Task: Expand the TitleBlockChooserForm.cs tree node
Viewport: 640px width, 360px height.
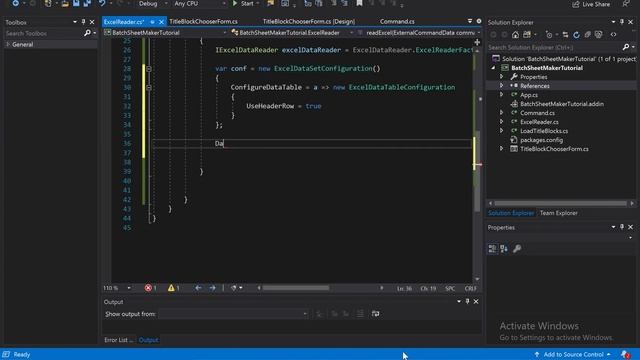Action: tap(502, 149)
